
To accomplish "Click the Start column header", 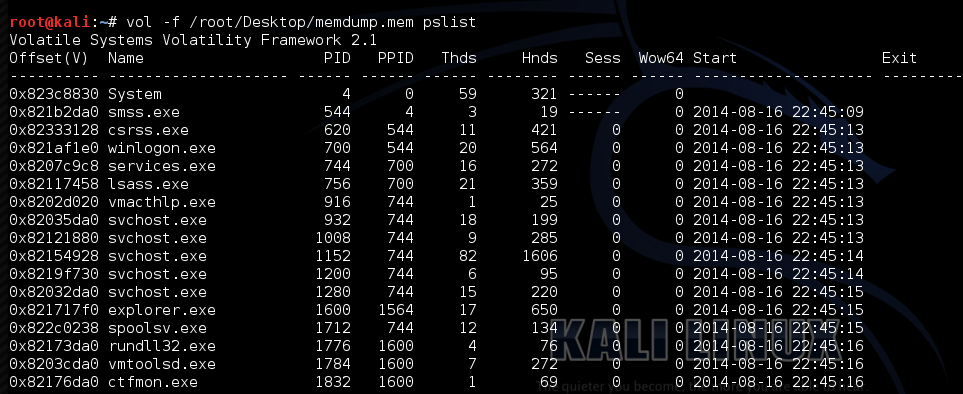I will click(x=715, y=58).
